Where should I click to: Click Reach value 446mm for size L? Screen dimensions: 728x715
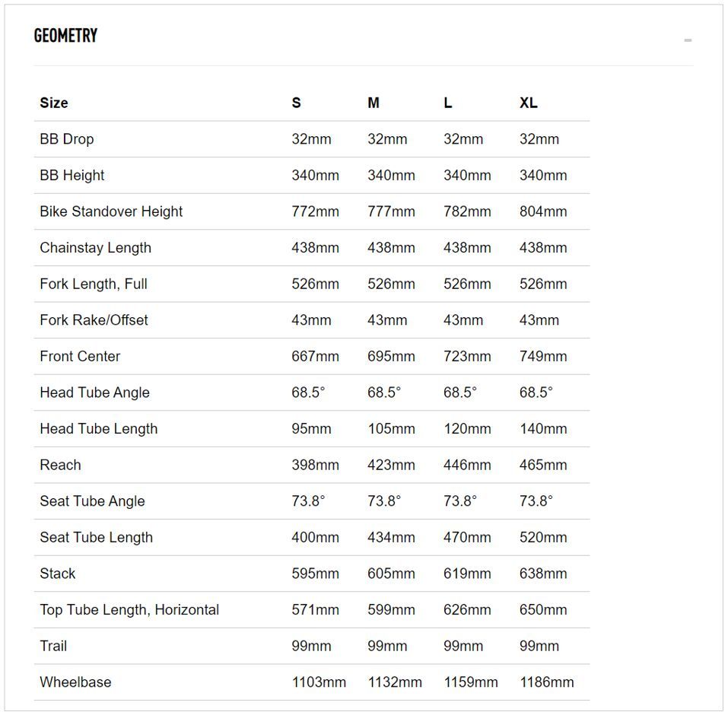point(467,465)
